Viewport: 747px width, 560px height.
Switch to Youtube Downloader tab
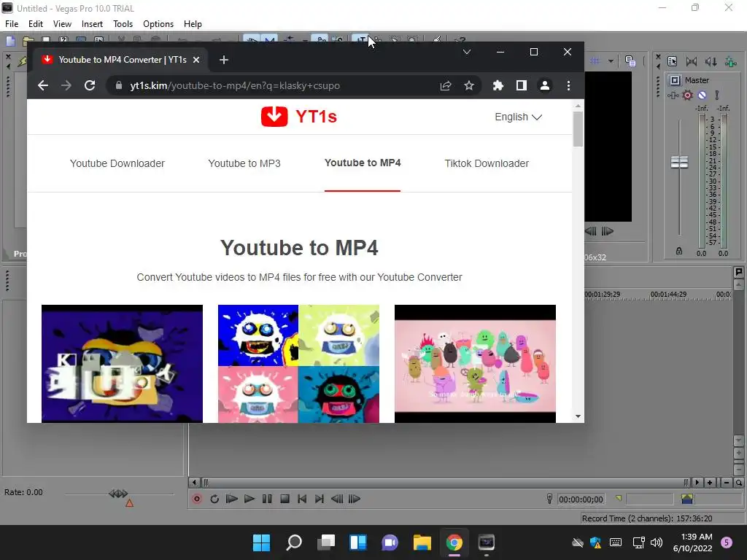[x=117, y=163]
